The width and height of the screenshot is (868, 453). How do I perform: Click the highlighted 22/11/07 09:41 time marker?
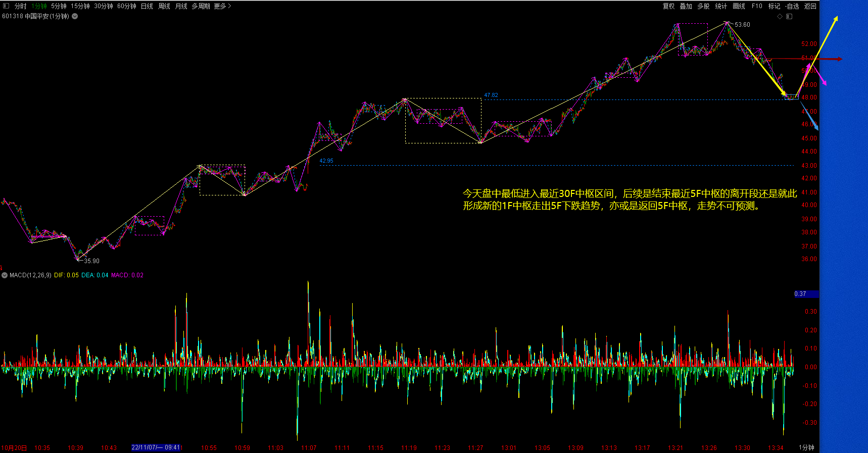pos(156,447)
